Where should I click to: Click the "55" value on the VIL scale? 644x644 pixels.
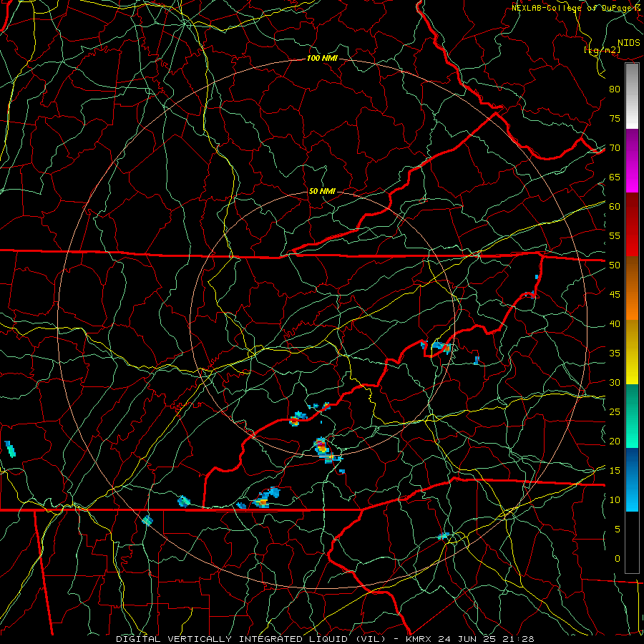click(615, 235)
